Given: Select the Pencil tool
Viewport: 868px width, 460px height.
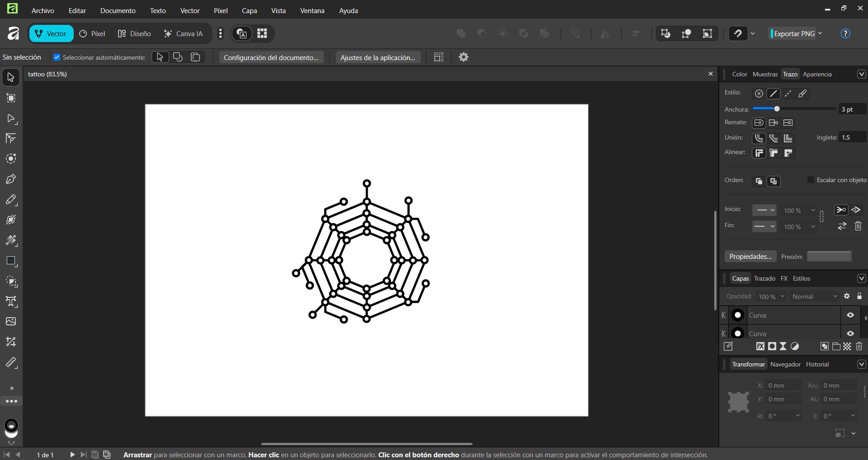Looking at the screenshot, I should tap(11, 200).
